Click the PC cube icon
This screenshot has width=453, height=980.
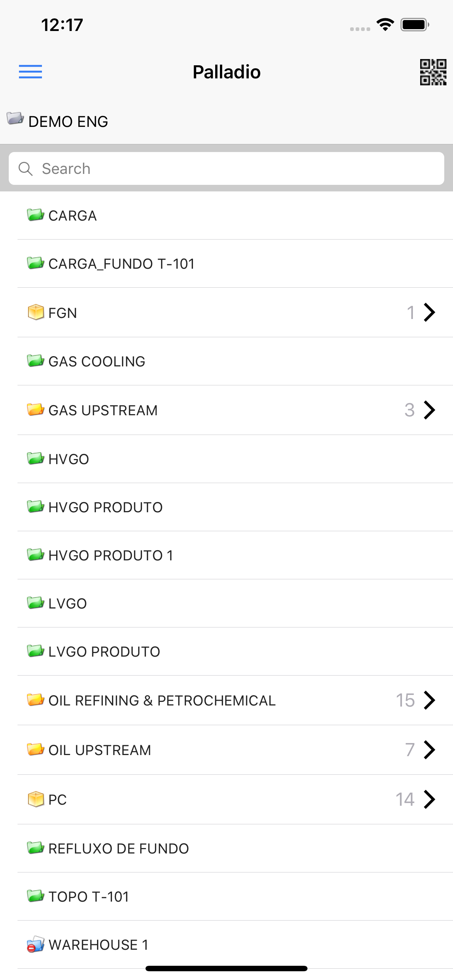(x=36, y=799)
